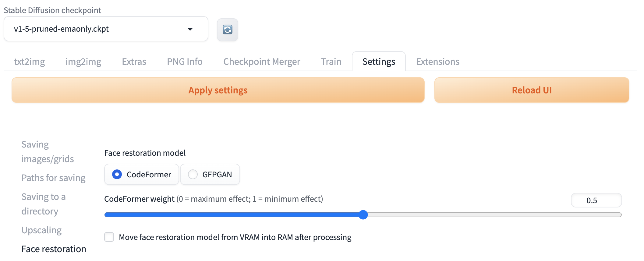644x261 pixels.
Task: Click the refresh checkpoint list icon
Action: coord(227,30)
